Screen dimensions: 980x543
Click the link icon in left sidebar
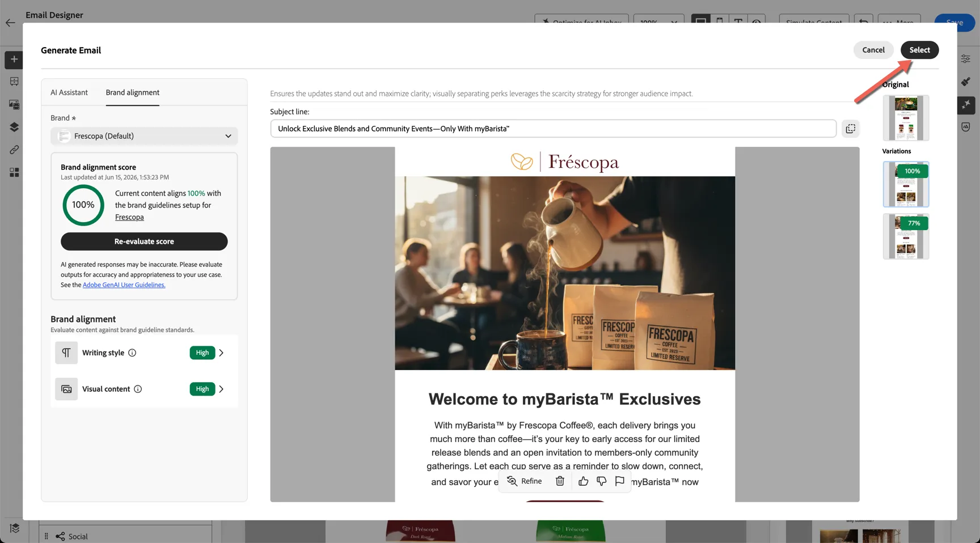pyautogui.click(x=14, y=150)
